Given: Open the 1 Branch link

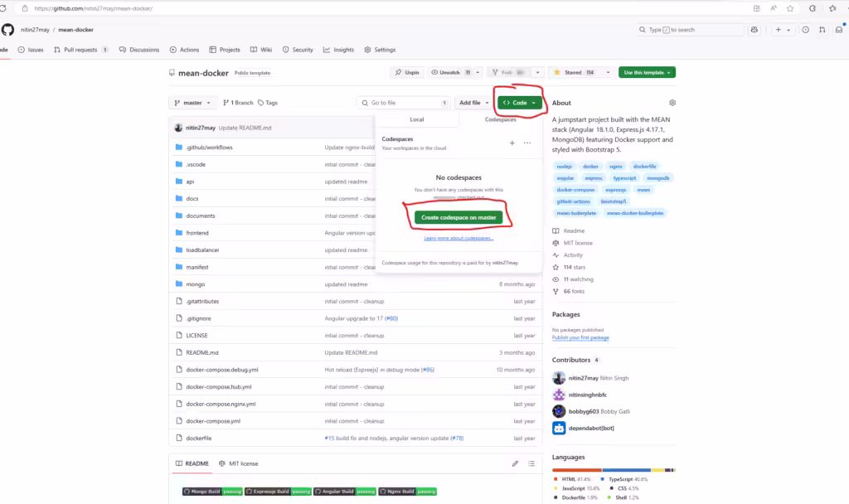Looking at the screenshot, I should coord(238,102).
